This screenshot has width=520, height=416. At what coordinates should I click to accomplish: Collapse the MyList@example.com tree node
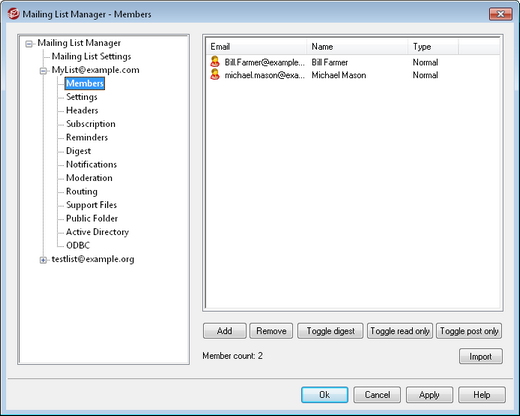click(x=43, y=71)
